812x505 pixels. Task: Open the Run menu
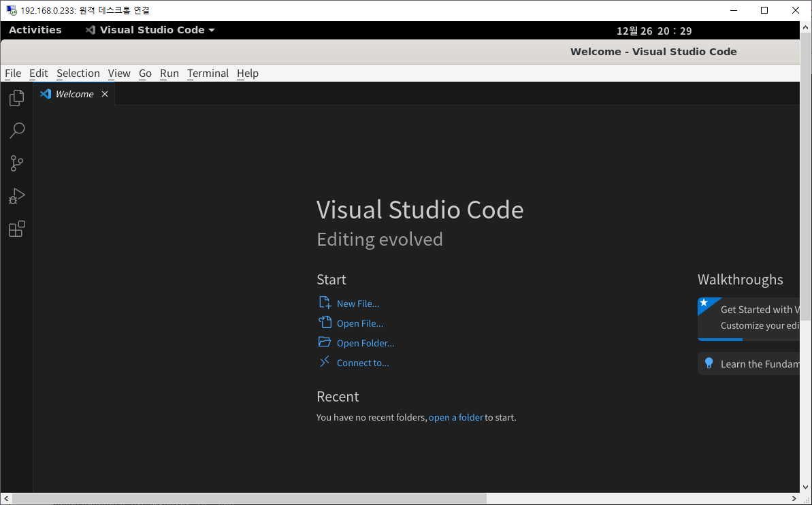point(169,73)
